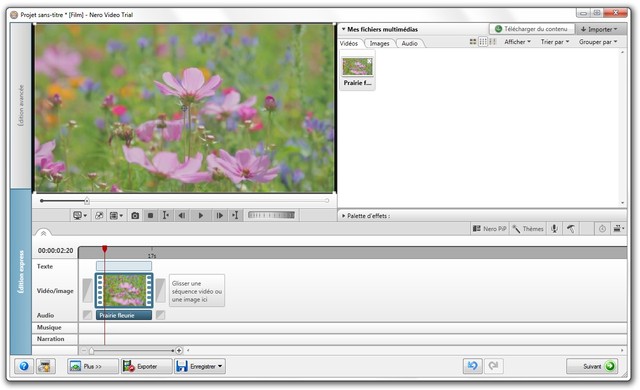
Task: Switch to the 'Édition express' side tab
Action: [21, 272]
